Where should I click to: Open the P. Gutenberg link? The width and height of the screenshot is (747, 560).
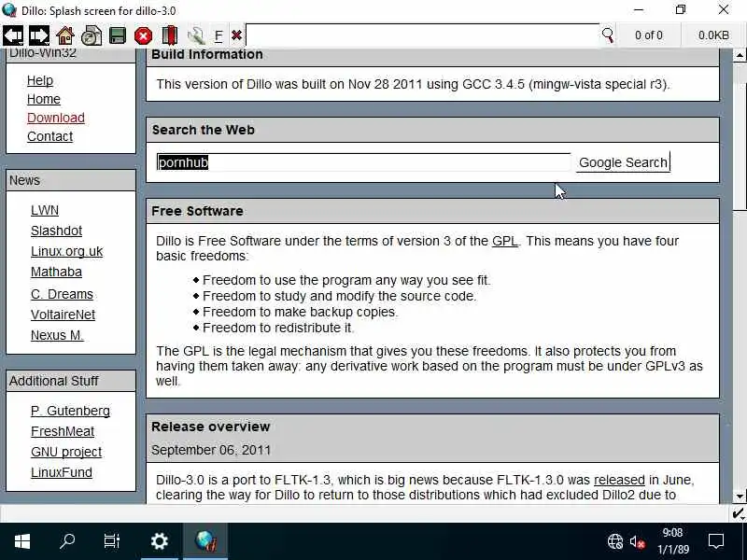70,411
